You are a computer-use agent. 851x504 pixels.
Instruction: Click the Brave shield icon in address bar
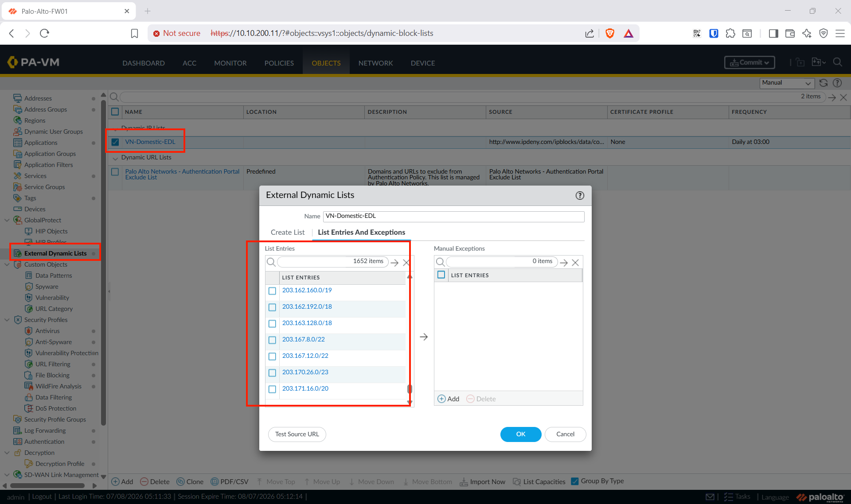coord(610,33)
